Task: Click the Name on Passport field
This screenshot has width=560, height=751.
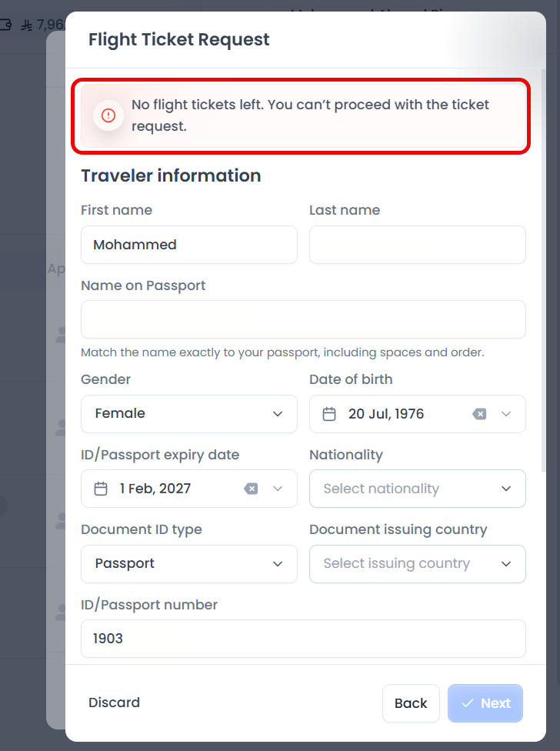Action: coord(303,319)
